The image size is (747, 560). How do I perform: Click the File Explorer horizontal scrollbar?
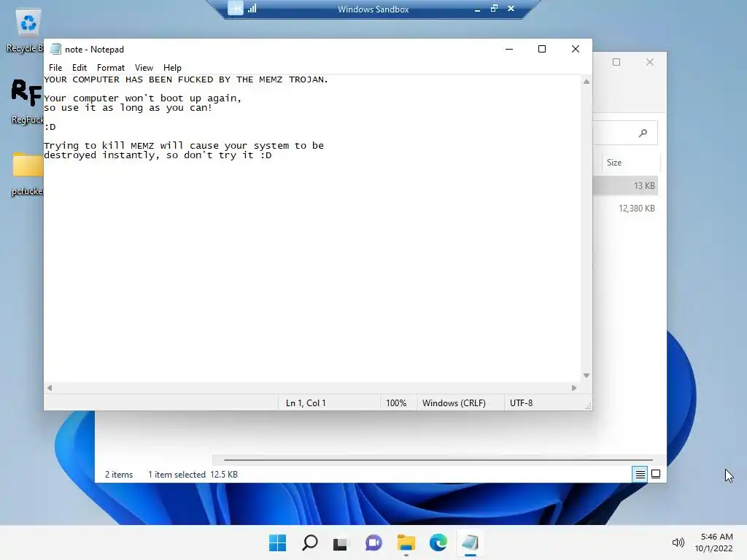[x=438, y=460]
